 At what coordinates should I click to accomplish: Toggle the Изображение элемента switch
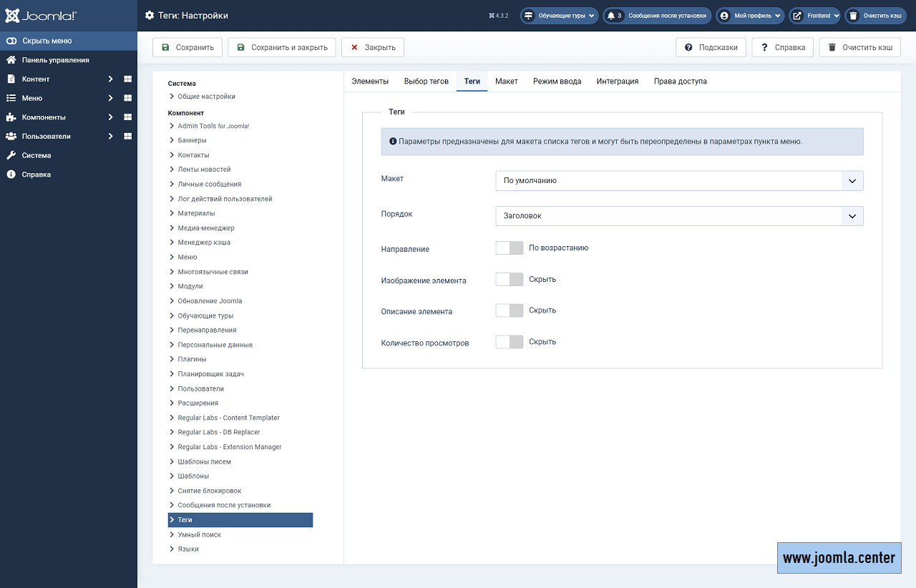(x=509, y=279)
